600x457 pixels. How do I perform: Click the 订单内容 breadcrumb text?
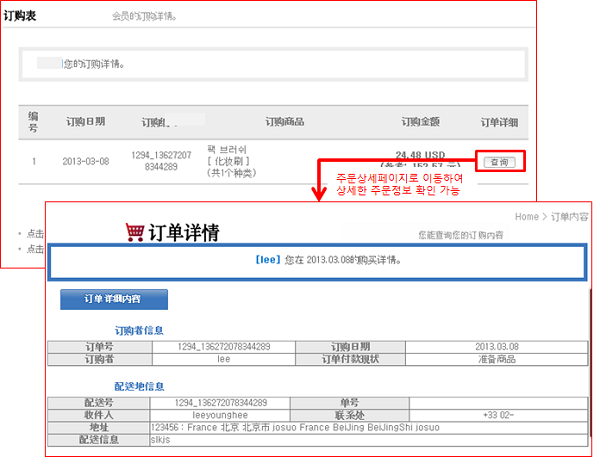569,217
